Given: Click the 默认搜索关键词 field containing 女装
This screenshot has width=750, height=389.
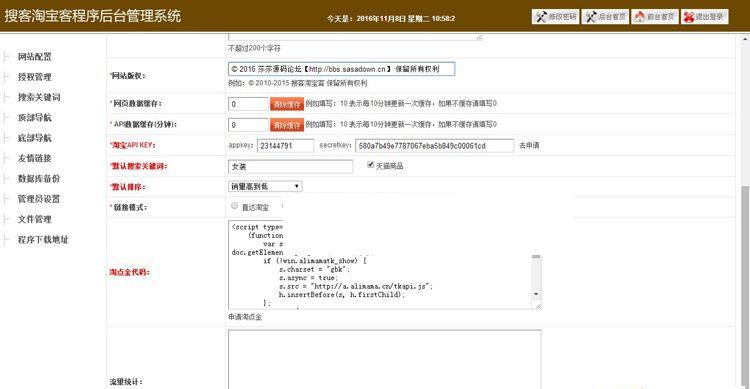Looking at the screenshot, I should (x=290, y=167).
